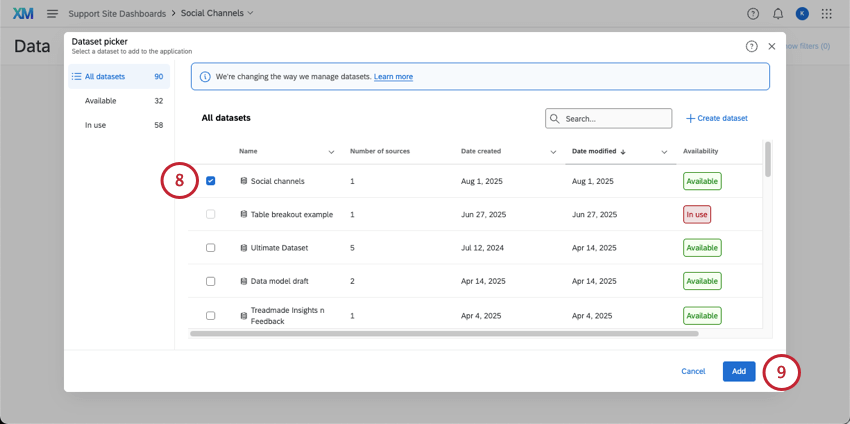
Task: Check the Ultimate Dataset checkbox
Action: pos(211,247)
